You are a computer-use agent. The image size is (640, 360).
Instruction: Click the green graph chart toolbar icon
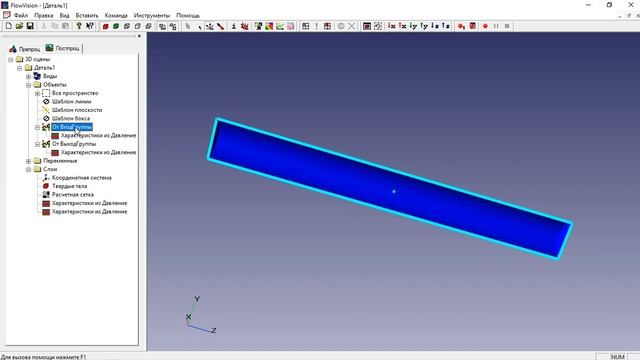coord(280,26)
